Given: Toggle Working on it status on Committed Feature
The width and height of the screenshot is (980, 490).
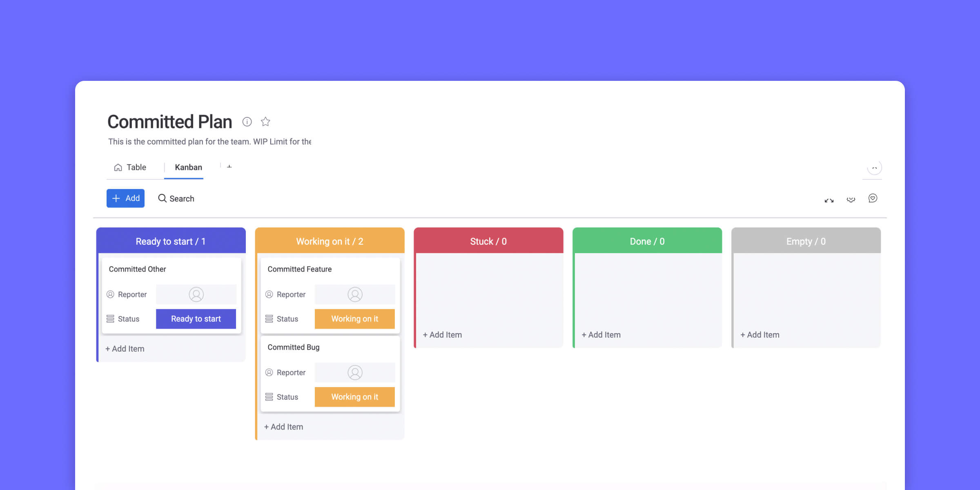Looking at the screenshot, I should tap(354, 318).
